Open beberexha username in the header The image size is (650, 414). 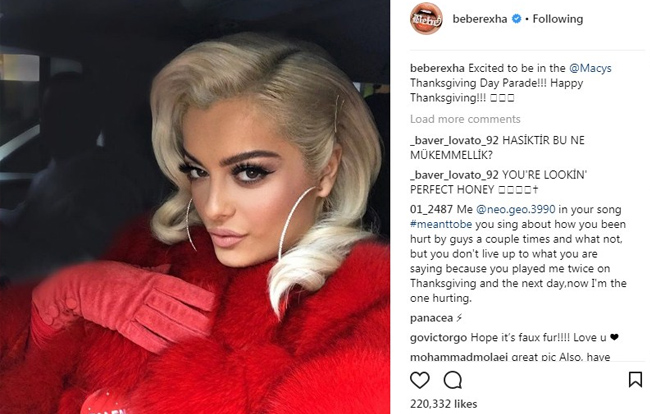[480, 19]
